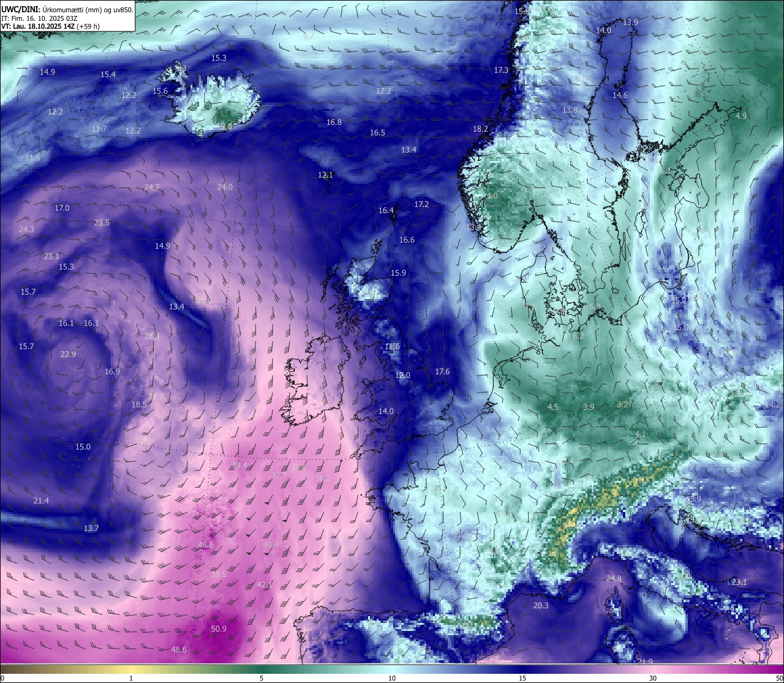
Task: Click the 12.0 value over England
Action: (x=402, y=375)
